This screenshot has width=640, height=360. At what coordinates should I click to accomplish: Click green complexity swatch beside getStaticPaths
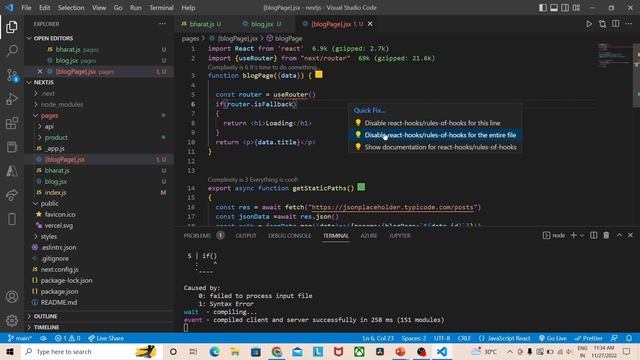click(361, 187)
